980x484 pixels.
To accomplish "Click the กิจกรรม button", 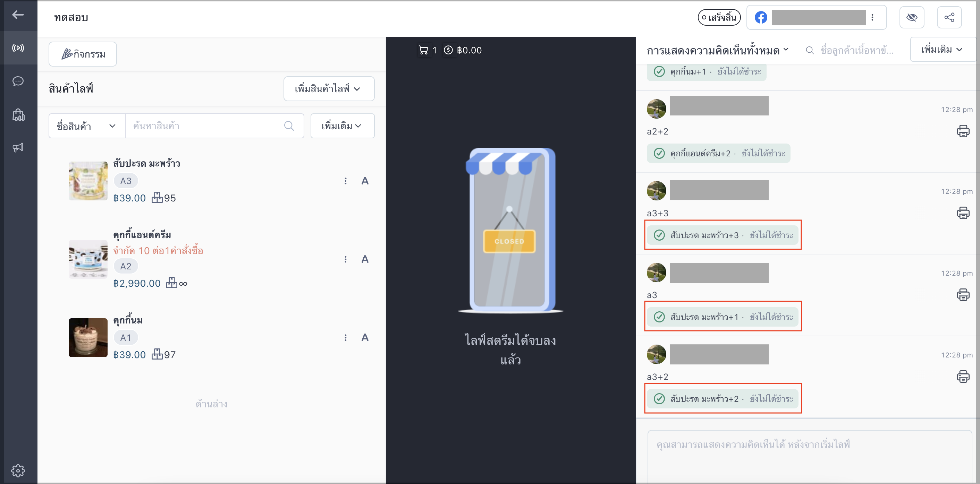I will pyautogui.click(x=83, y=54).
